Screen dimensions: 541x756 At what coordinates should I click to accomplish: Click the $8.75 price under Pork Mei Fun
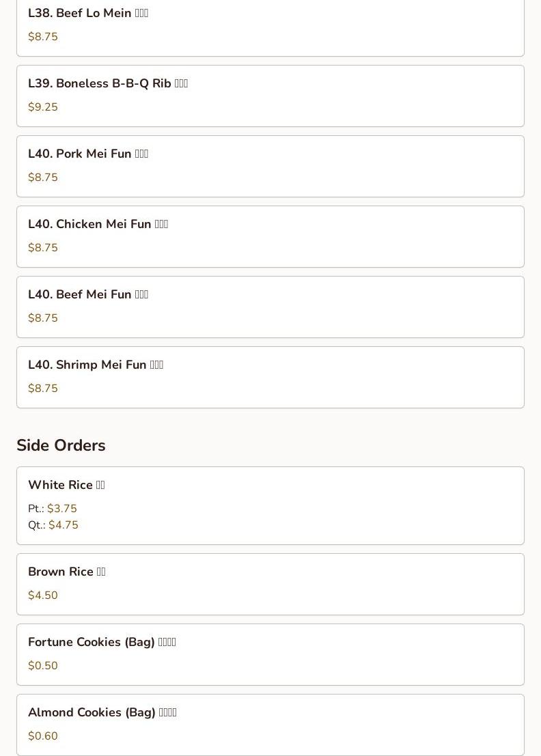(x=43, y=178)
